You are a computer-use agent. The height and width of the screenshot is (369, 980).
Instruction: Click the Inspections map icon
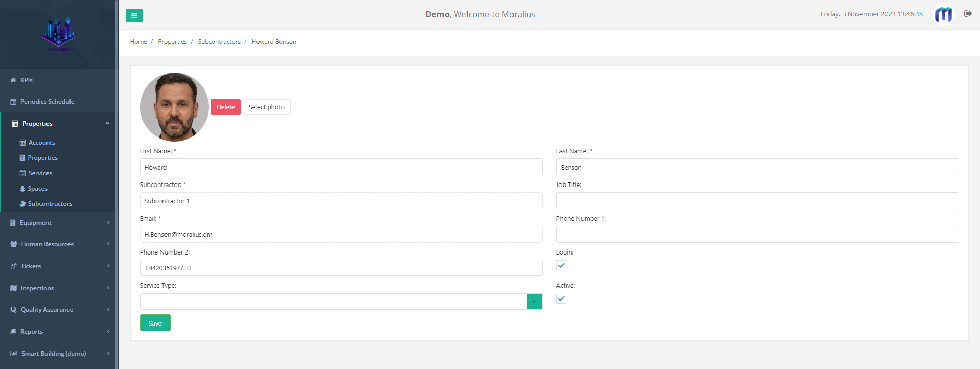tap(13, 288)
